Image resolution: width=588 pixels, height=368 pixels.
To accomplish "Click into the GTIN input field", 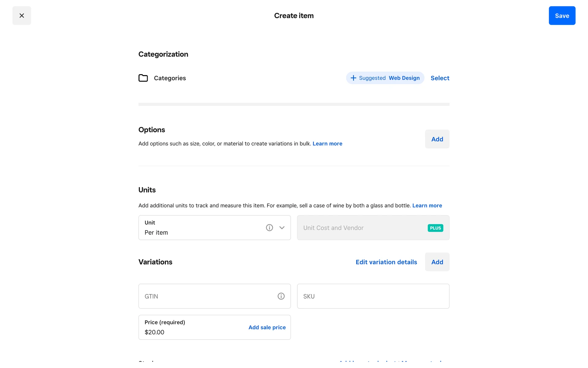I will click(x=208, y=296).
